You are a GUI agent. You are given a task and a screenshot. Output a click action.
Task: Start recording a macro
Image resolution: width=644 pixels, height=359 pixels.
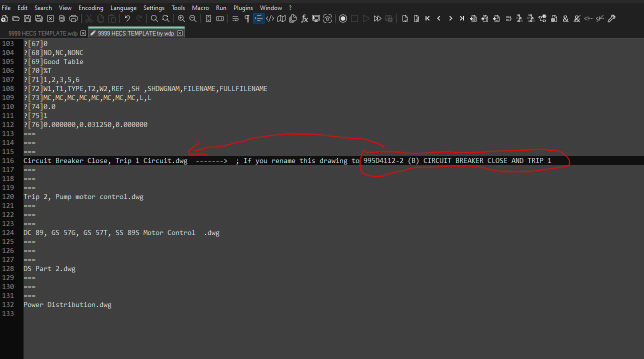[x=342, y=18]
